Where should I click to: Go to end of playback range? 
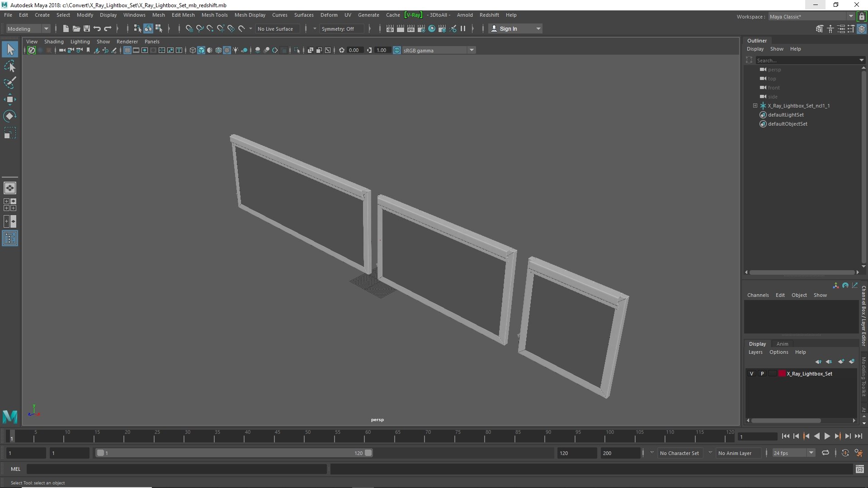click(858, 436)
